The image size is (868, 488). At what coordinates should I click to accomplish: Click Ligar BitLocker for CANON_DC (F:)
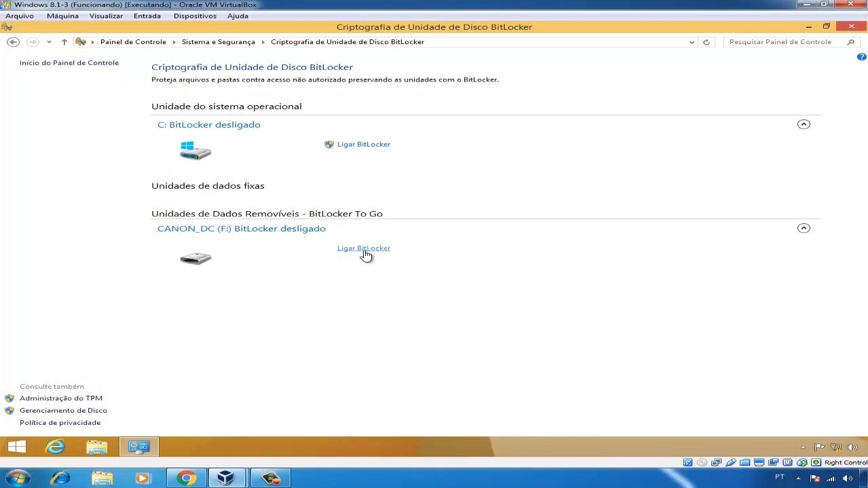363,248
